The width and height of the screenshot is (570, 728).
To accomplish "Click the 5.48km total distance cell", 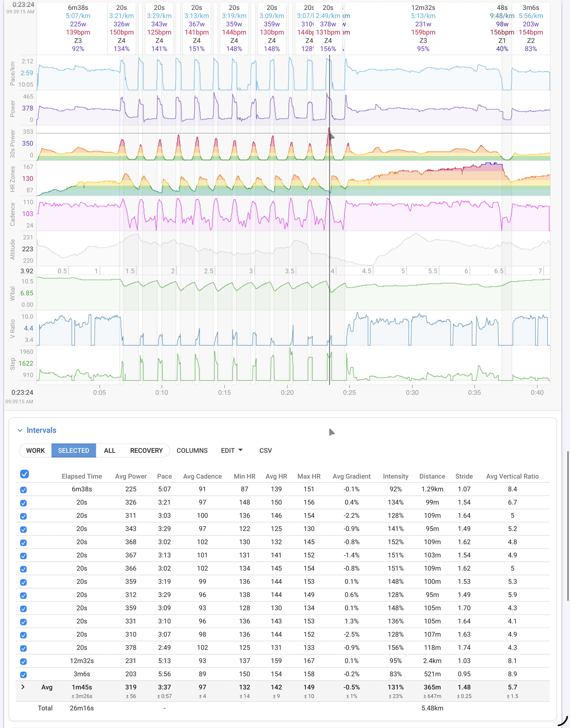I will click(432, 708).
